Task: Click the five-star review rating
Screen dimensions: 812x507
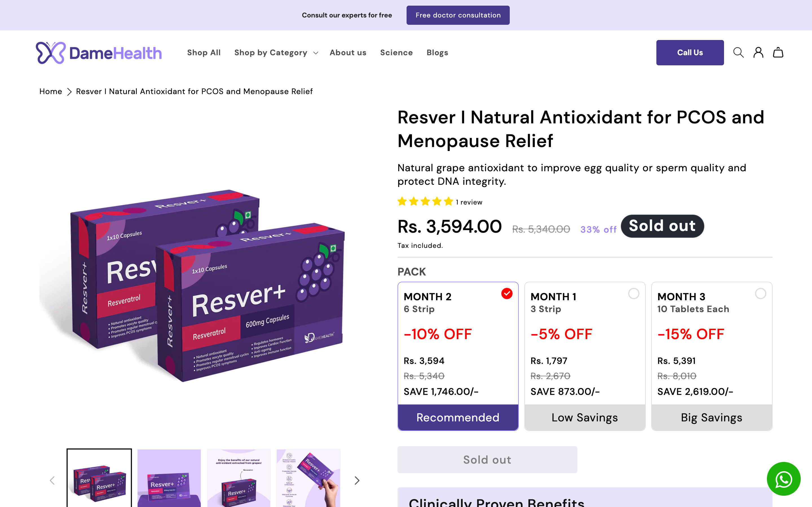Action: 425,202
